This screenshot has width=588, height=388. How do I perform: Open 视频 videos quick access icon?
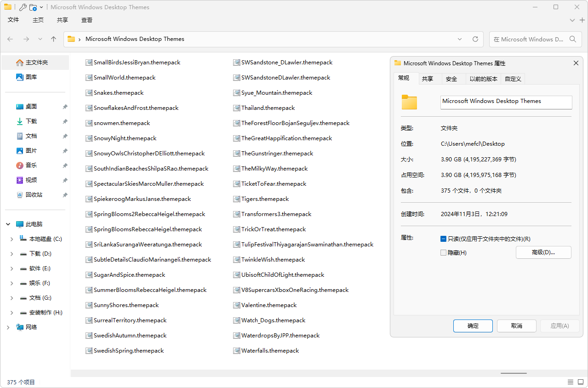pyautogui.click(x=20, y=180)
